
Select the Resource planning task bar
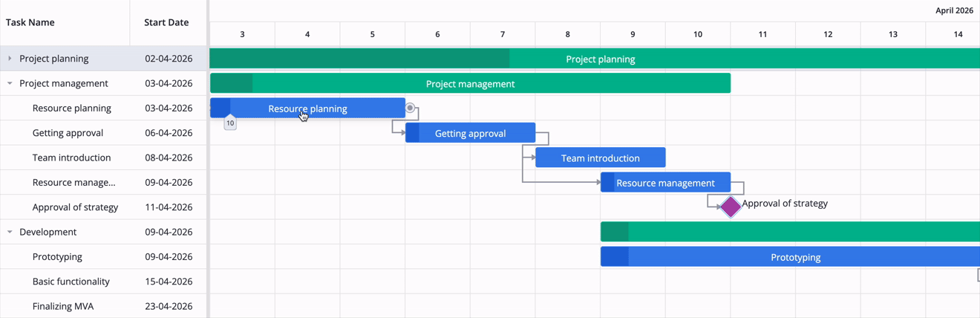coord(307,108)
